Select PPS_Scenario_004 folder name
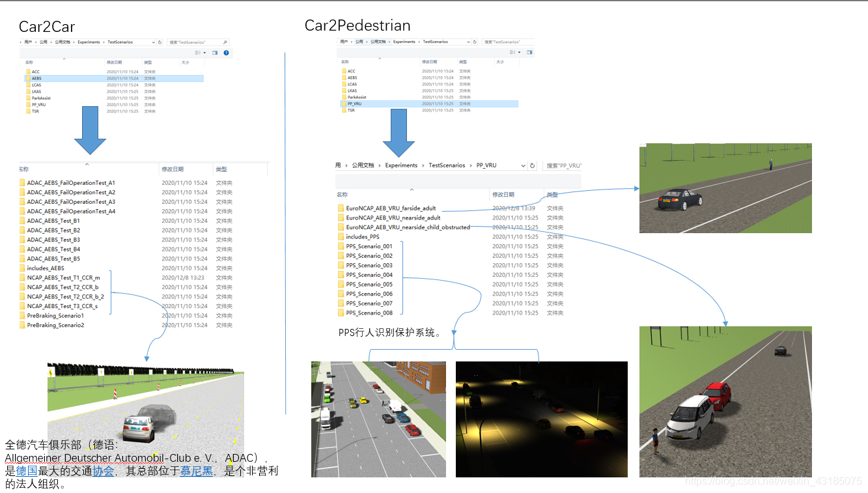Viewport: 868px width, 493px height. [369, 275]
